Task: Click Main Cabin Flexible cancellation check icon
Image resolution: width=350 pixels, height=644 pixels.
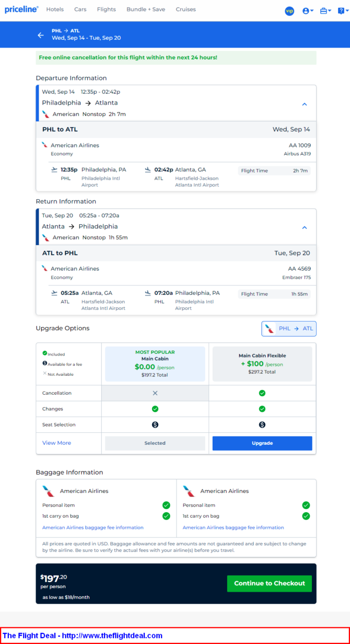Action: (x=262, y=393)
